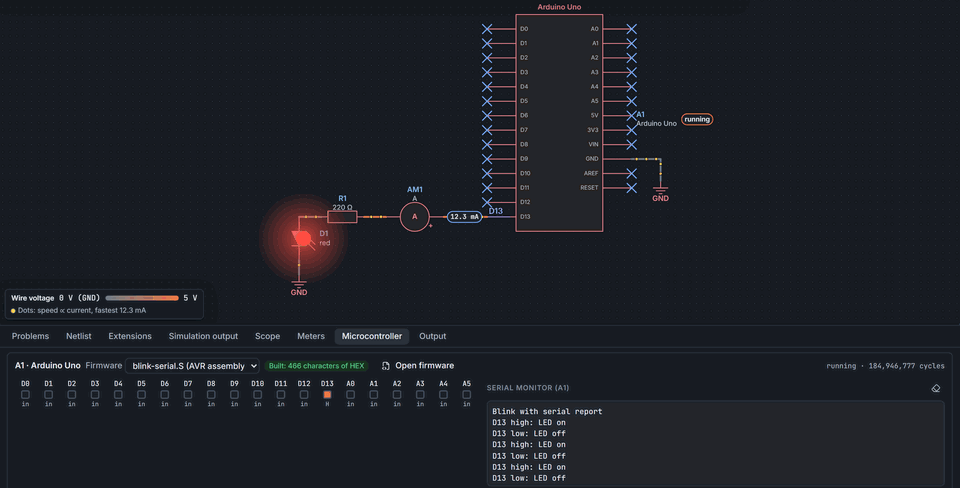Viewport: 960px width, 488px height.
Task: Click the unconnected marker on pin D0
Action: [x=487, y=29]
